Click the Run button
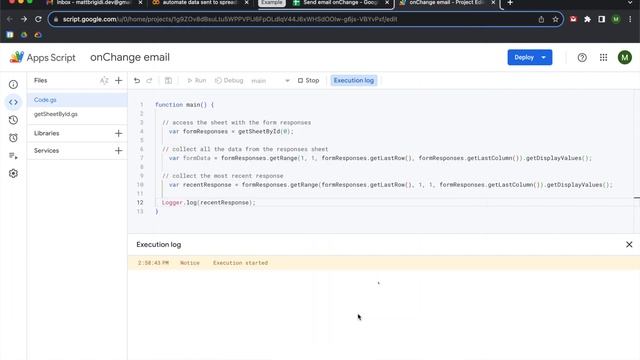640x360 pixels. [197, 80]
